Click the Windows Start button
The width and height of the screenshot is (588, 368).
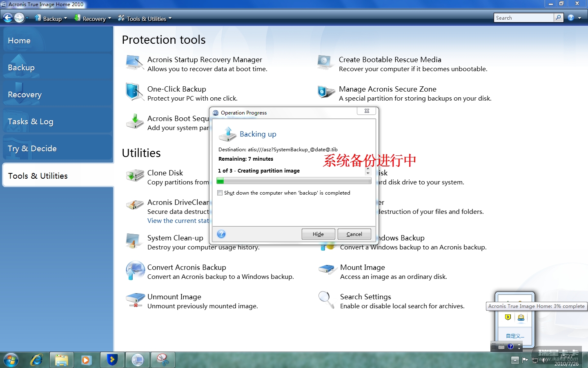[x=11, y=360]
